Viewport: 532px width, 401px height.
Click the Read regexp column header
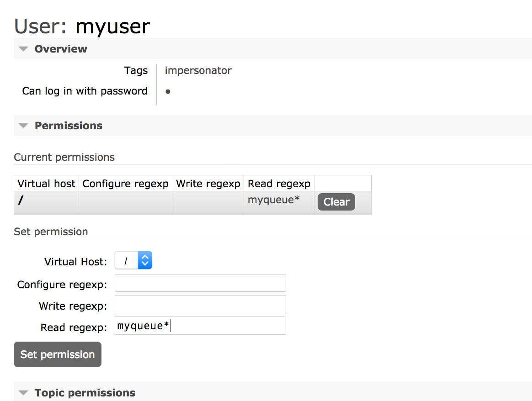[x=279, y=184]
